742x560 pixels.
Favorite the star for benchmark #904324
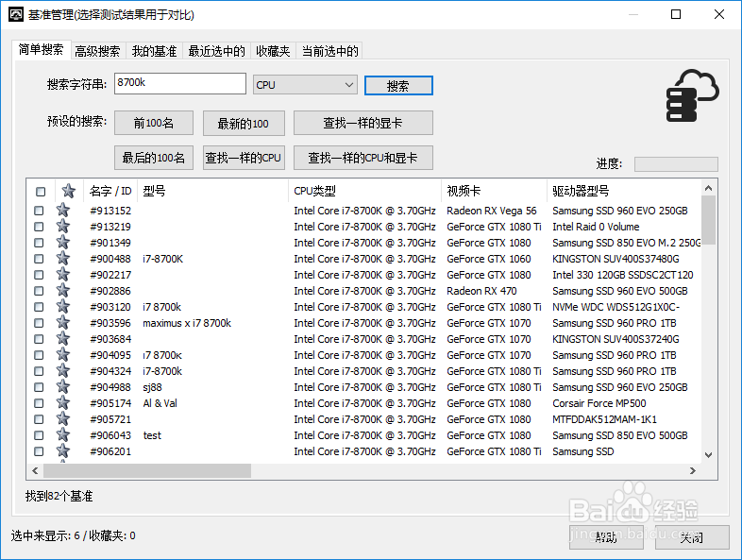coord(63,371)
